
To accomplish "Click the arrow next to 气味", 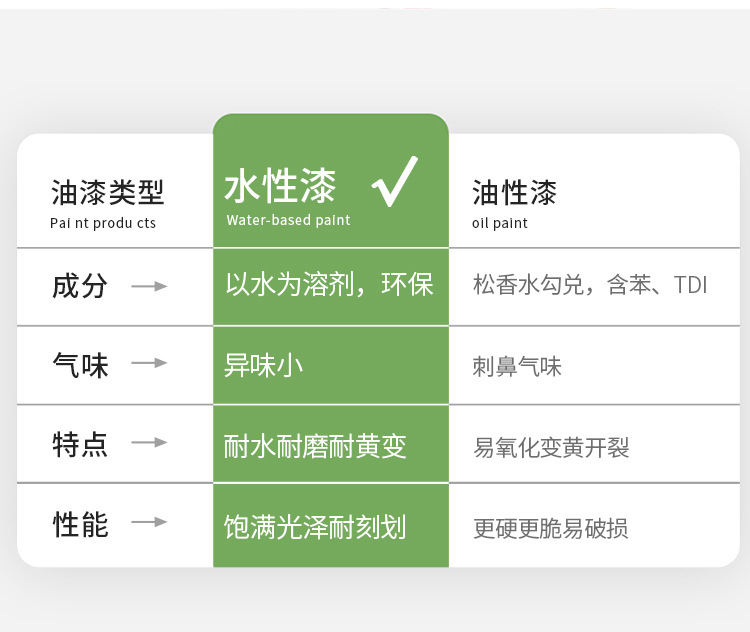I will coord(149,363).
